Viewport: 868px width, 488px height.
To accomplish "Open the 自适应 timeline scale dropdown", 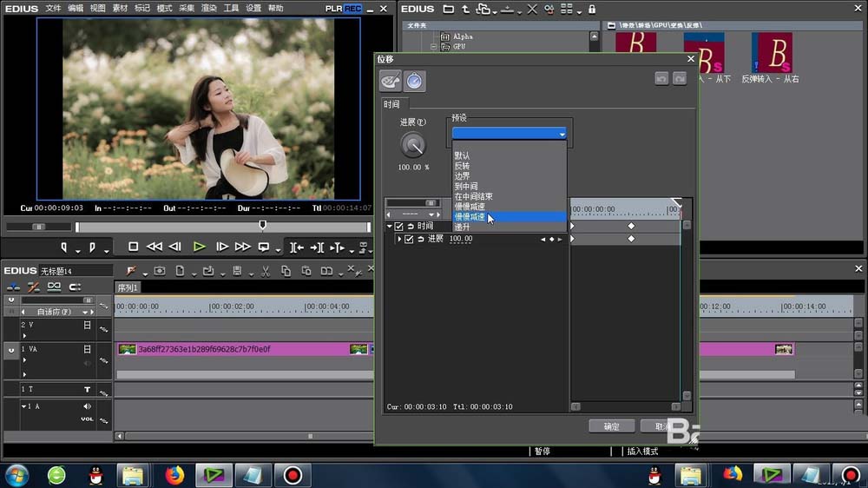I will [84, 312].
